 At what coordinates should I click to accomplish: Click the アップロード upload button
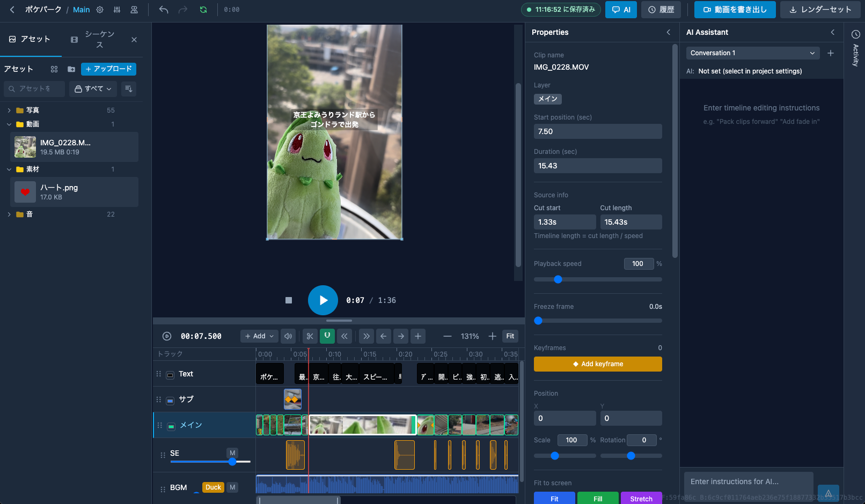point(108,69)
